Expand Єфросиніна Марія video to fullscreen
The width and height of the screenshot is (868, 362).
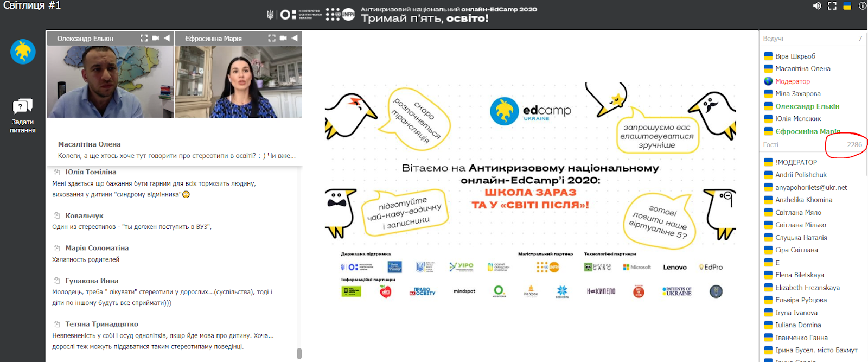click(x=272, y=38)
